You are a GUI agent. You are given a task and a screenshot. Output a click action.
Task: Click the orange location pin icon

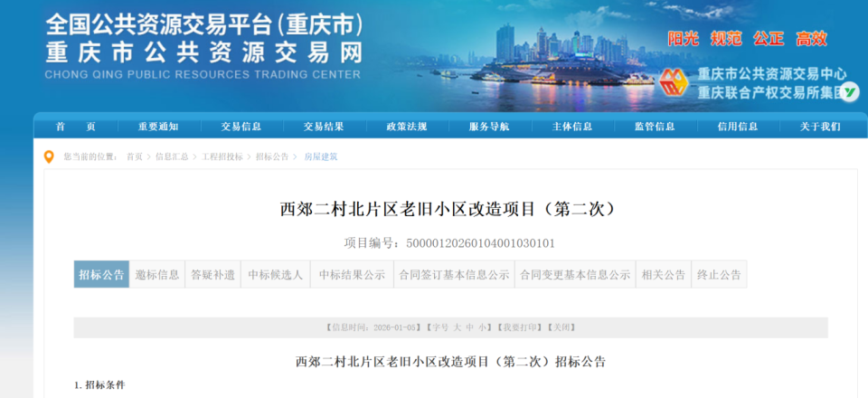click(x=49, y=157)
